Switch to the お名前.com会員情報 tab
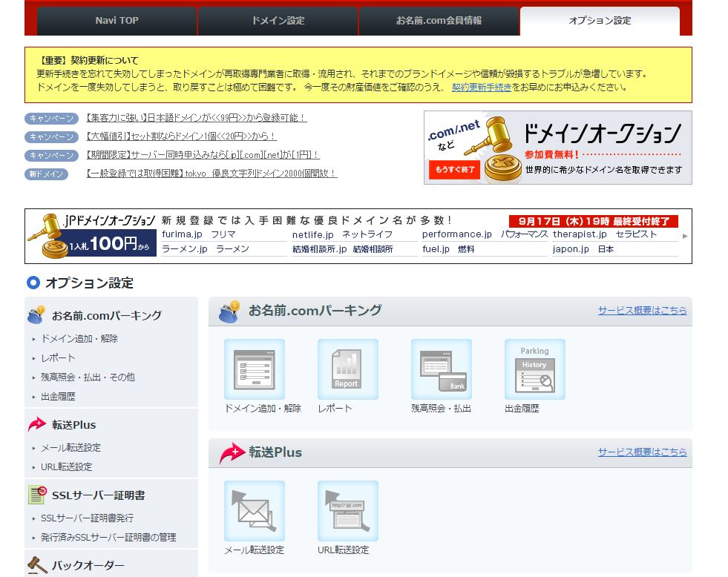This screenshot has height=577, width=728. tap(439, 21)
